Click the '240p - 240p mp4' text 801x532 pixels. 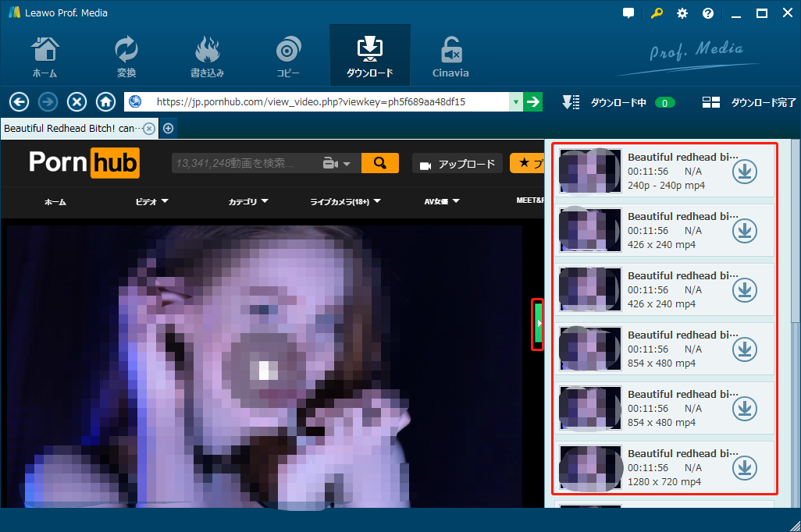point(666,186)
